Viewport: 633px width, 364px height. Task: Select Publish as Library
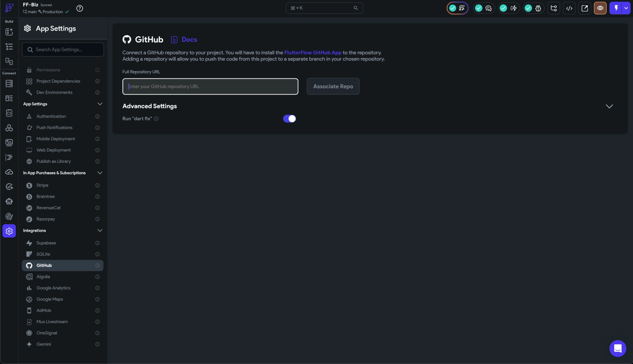(x=63, y=162)
